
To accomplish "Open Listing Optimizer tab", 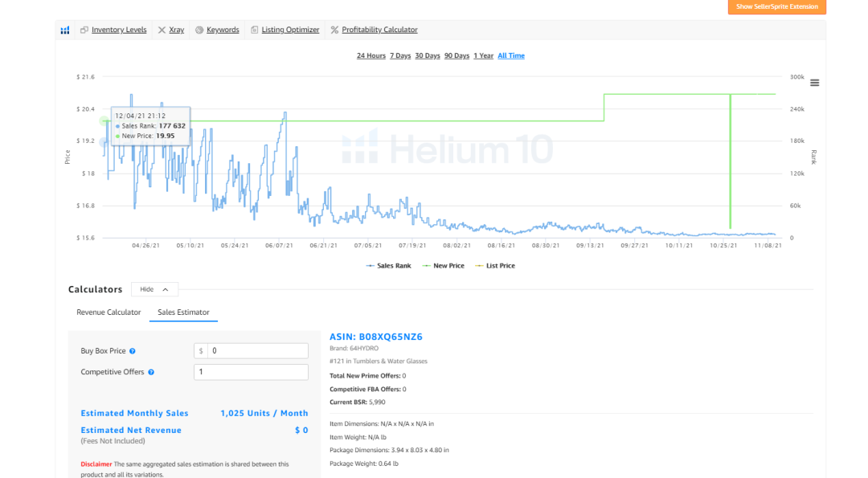I will (290, 30).
